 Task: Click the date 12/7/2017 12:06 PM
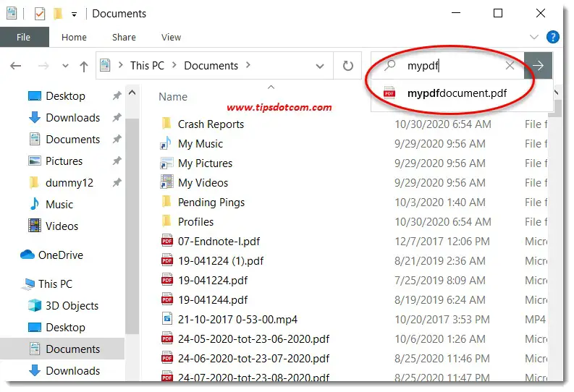coord(442,242)
